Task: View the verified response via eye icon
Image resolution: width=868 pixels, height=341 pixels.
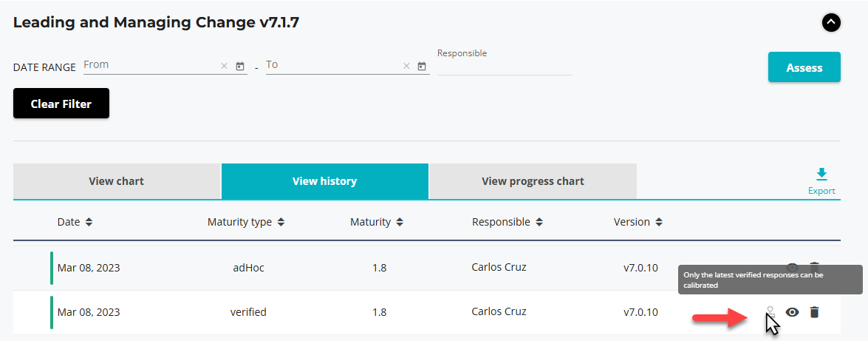Action: 792,312
